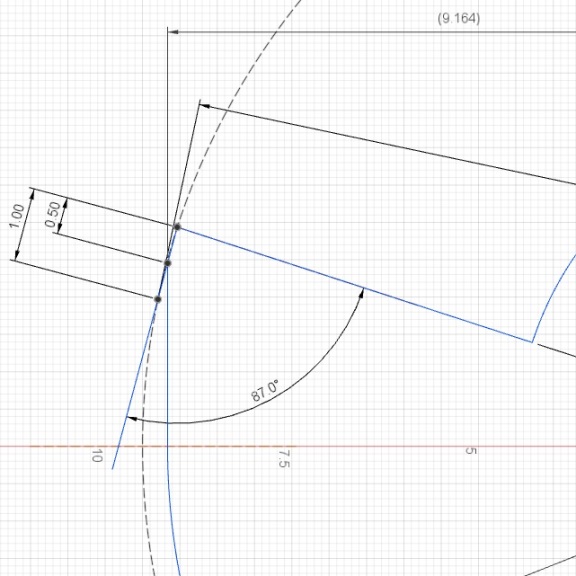The width and height of the screenshot is (576, 576).
Task: Pick the topmost sketch point on the tooth profile
Action: (177, 227)
